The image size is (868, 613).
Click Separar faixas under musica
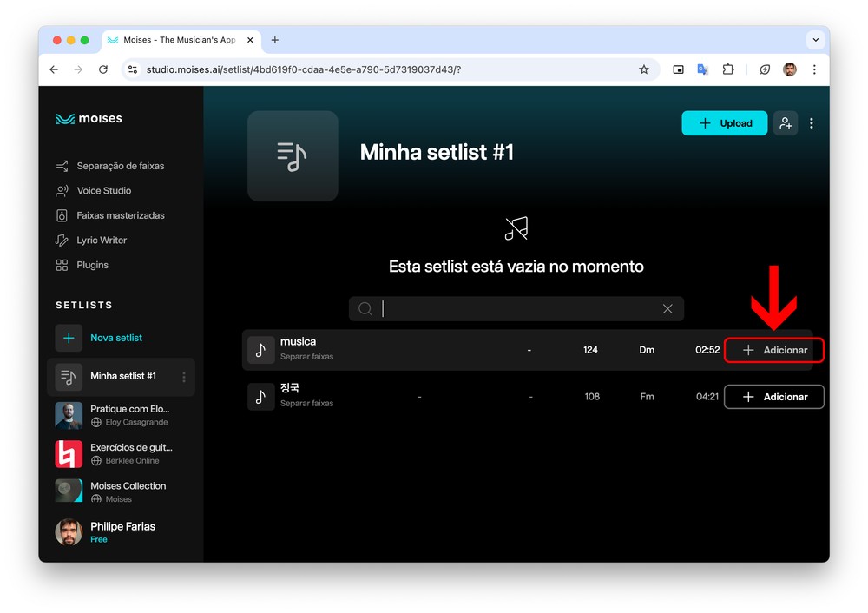pyautogui.click(x=306, y=357)
